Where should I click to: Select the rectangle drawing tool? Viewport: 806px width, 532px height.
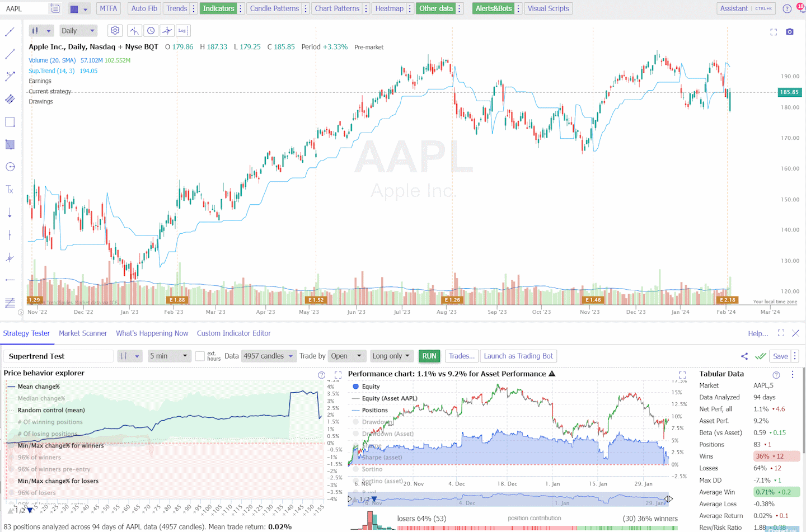tap(10, 121)
